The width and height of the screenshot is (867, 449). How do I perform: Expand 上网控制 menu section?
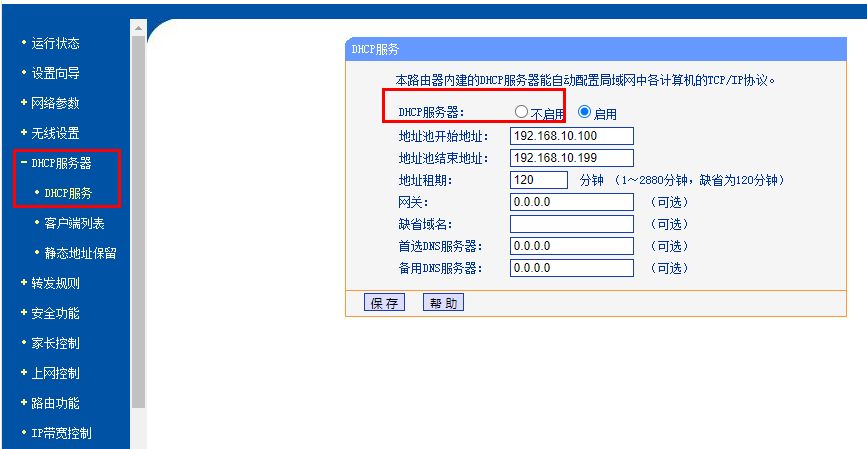[55, 373]
